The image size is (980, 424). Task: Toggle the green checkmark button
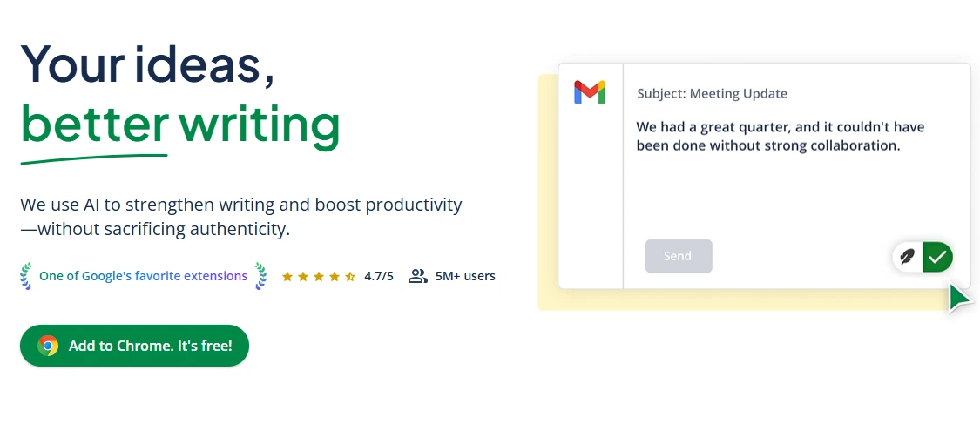click(x=937, y=257)
